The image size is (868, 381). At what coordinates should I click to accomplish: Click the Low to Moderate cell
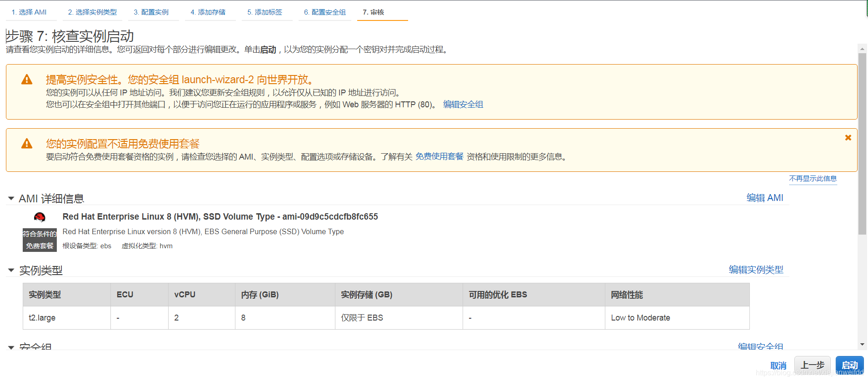point(677,318)
